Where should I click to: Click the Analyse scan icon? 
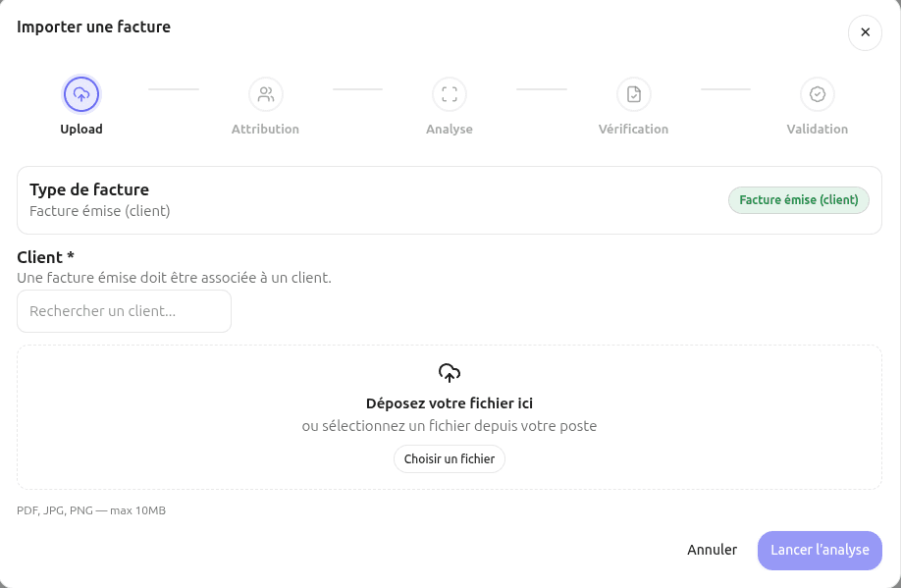point(450,93)
